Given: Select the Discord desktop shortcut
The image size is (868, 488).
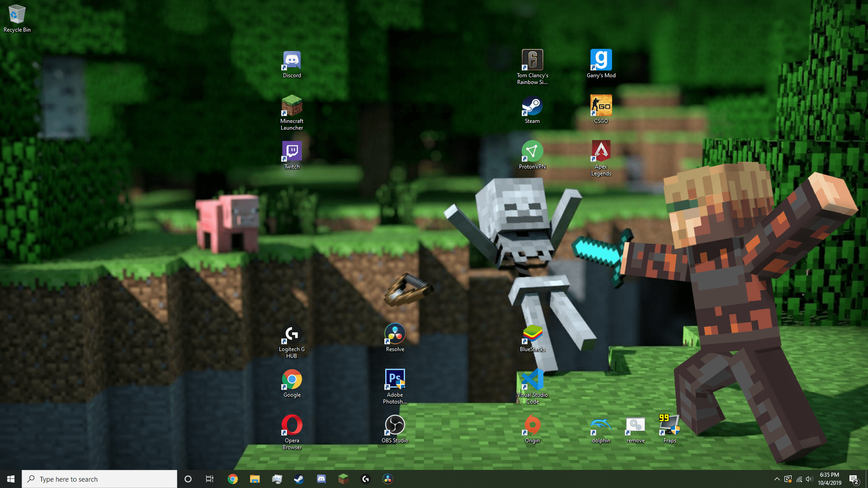Looking at the screenshot, I should coord(292,65).
